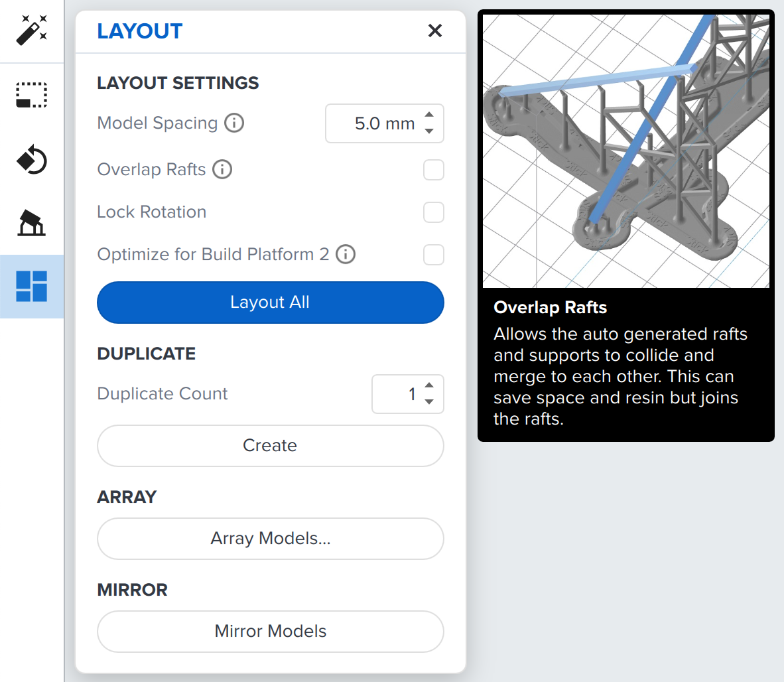The image size is (784, 682).
Task: Enable the Overlap Rafts checkbox
Action: click(x=434, y=170)
